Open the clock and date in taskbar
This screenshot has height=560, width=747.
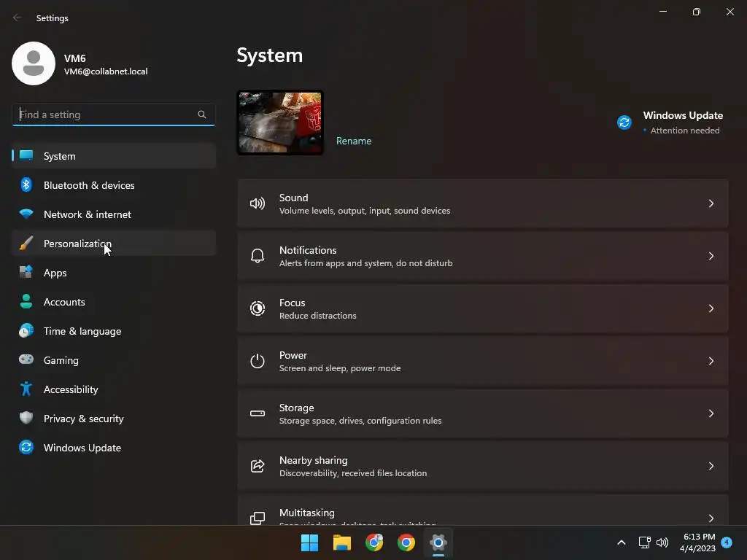697,542
